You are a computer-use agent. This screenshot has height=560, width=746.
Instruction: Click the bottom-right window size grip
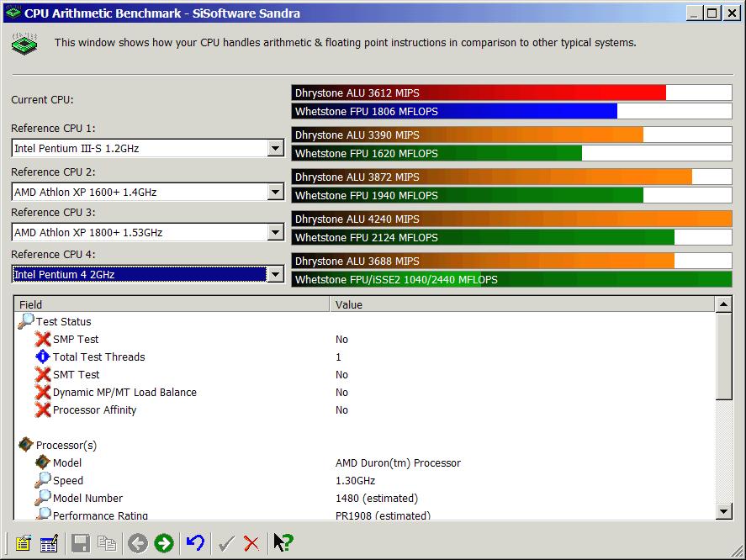click(738, 552)
